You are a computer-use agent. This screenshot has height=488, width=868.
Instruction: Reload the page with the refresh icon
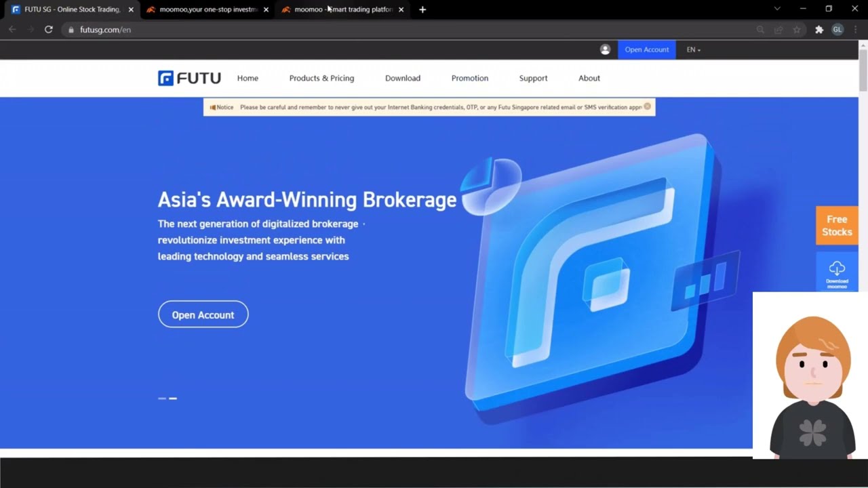click(49, 30)
